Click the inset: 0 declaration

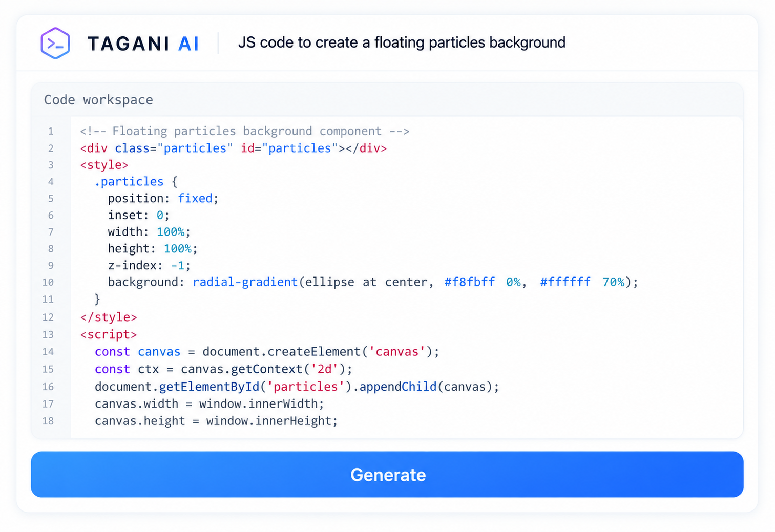click(138, 215)
